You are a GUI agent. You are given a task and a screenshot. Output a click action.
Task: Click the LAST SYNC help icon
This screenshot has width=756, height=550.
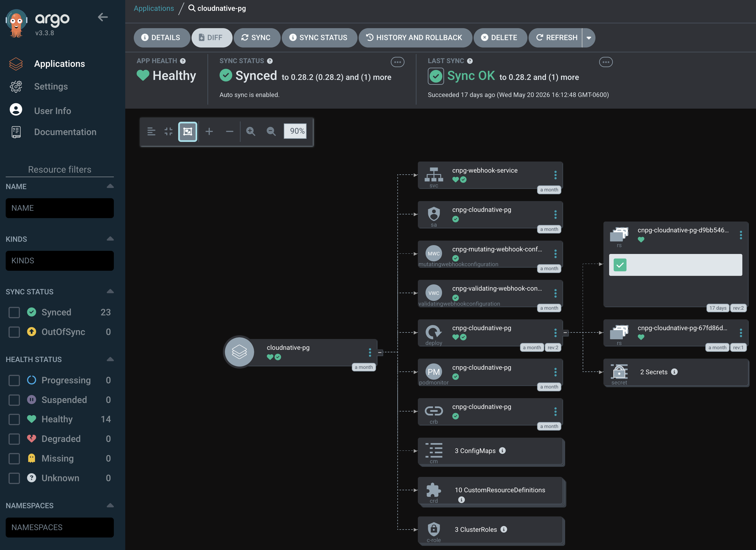[470, 61]
